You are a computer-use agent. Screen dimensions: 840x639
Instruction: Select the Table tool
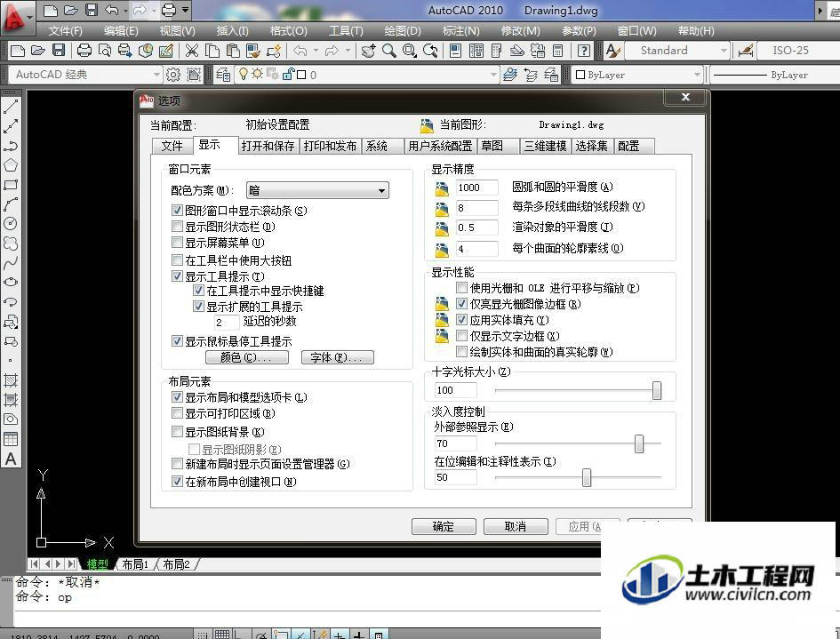point(11,439)
